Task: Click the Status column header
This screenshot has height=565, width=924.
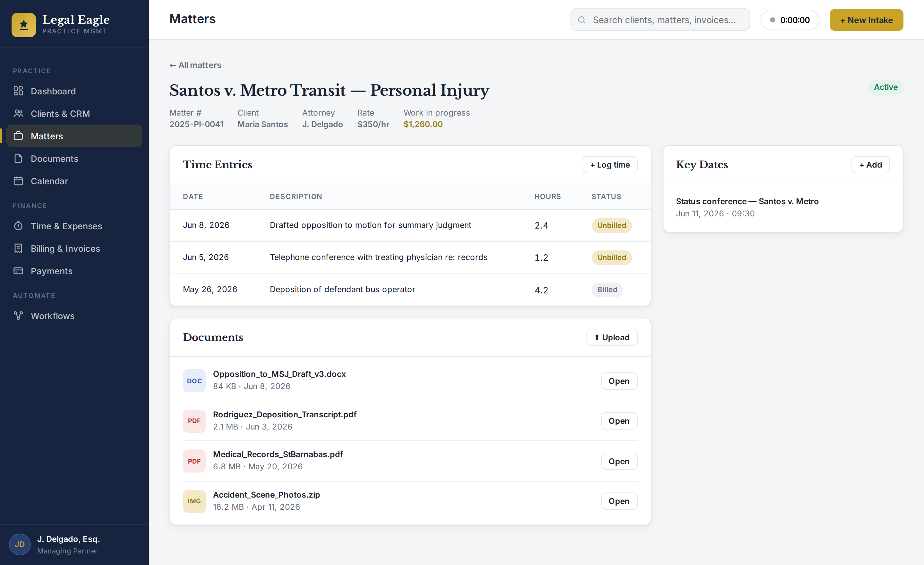Action: [x=606, y=196]
